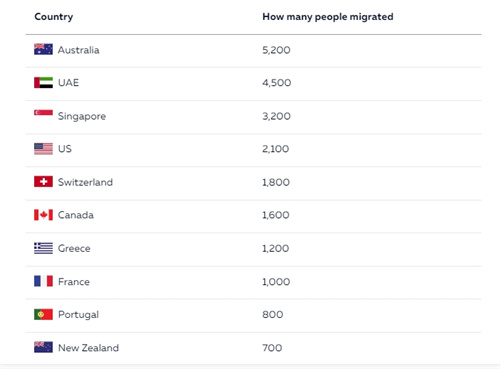Select the Greece flag icon
This screenshot has height=369, width=500.
click(x=43, y=248)
